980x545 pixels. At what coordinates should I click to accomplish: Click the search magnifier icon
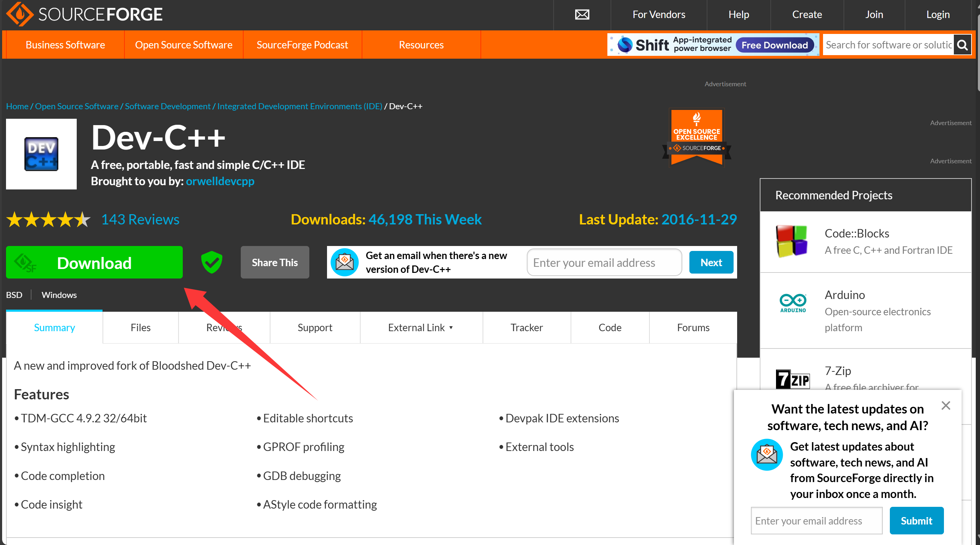tap(962, 45)
